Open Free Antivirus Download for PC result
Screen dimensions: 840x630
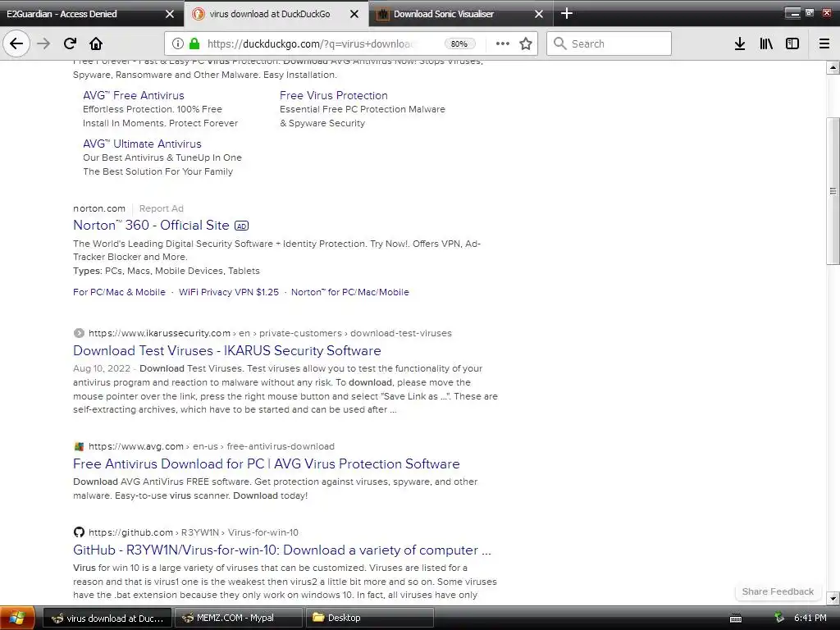[x=267, y=463]
